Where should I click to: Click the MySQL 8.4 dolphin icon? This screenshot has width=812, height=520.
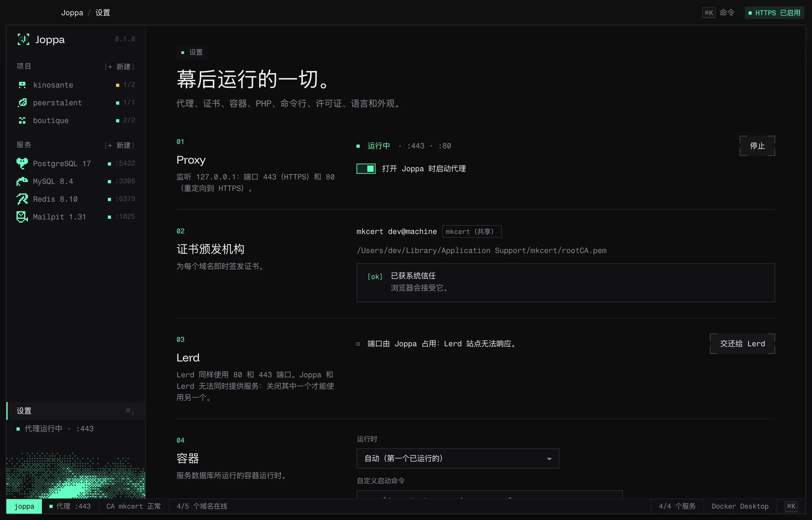(x=22, y=181)
